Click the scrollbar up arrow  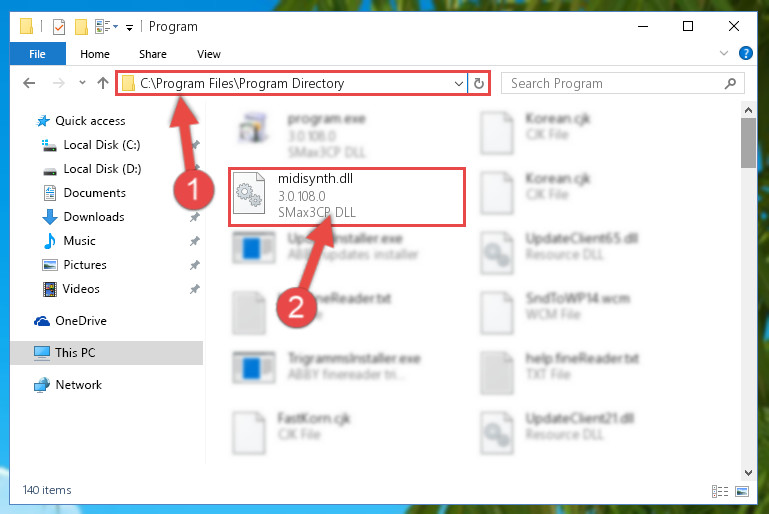(748, 110)
